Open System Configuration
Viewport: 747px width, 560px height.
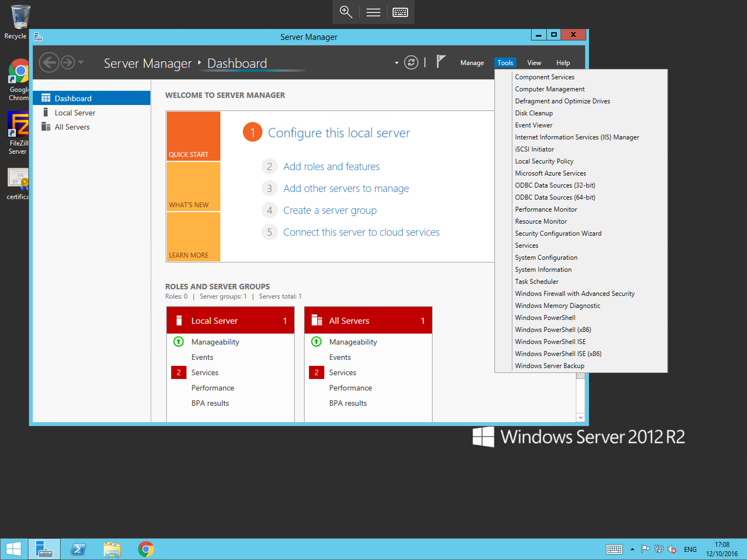point(581,258)
